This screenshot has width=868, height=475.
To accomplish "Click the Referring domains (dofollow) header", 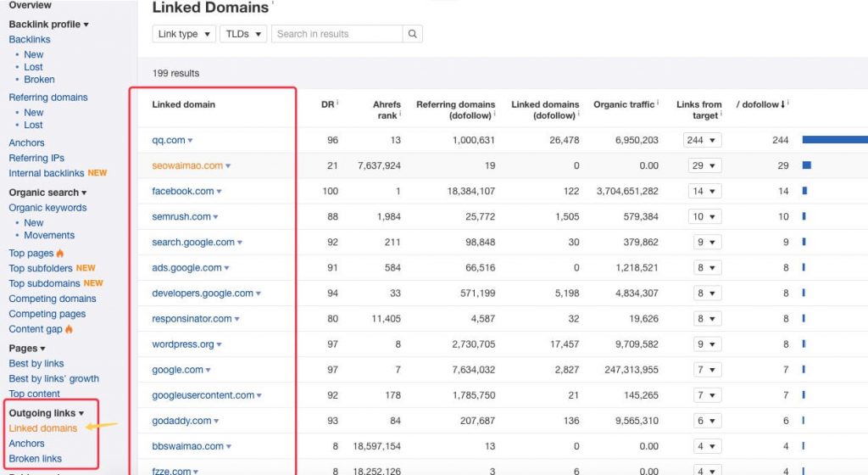I will (x=455, y=109).
